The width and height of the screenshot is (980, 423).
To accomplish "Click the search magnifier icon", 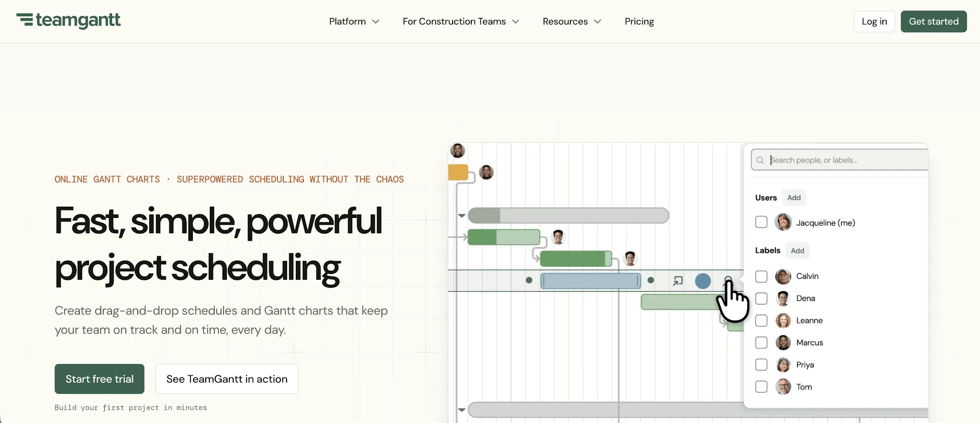I will click(760, 160).
